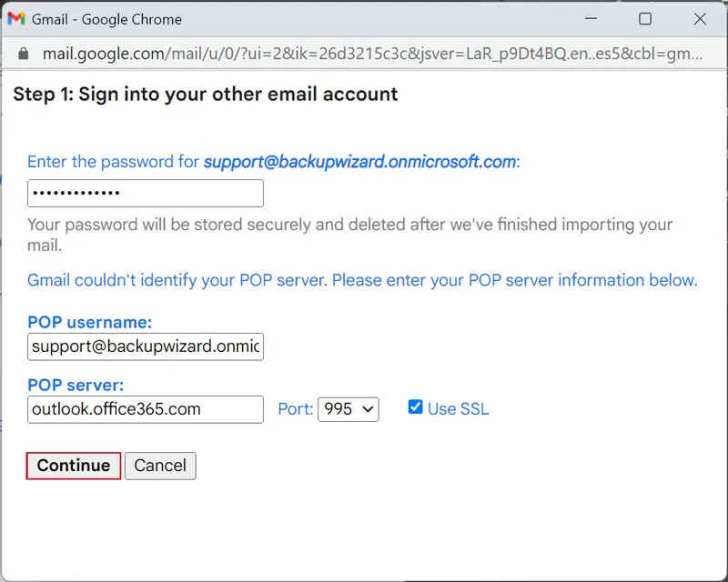Click the support@backupwizard.onmicrosoft.com address in the prompt
Viewport: 728px width, 582px height.
click(x=359, y=162)
